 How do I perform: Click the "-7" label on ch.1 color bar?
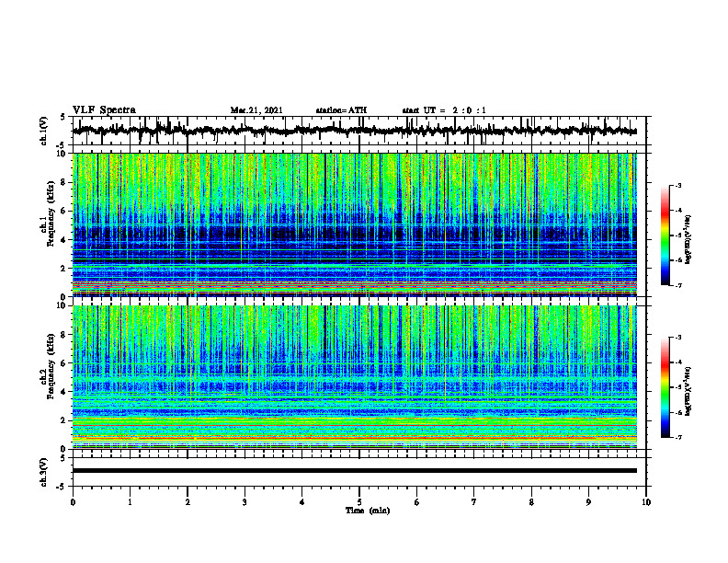point(678,286)
